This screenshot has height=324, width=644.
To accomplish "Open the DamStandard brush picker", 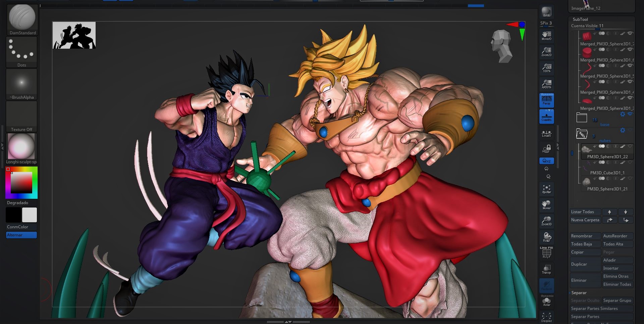I will [22, 19].
